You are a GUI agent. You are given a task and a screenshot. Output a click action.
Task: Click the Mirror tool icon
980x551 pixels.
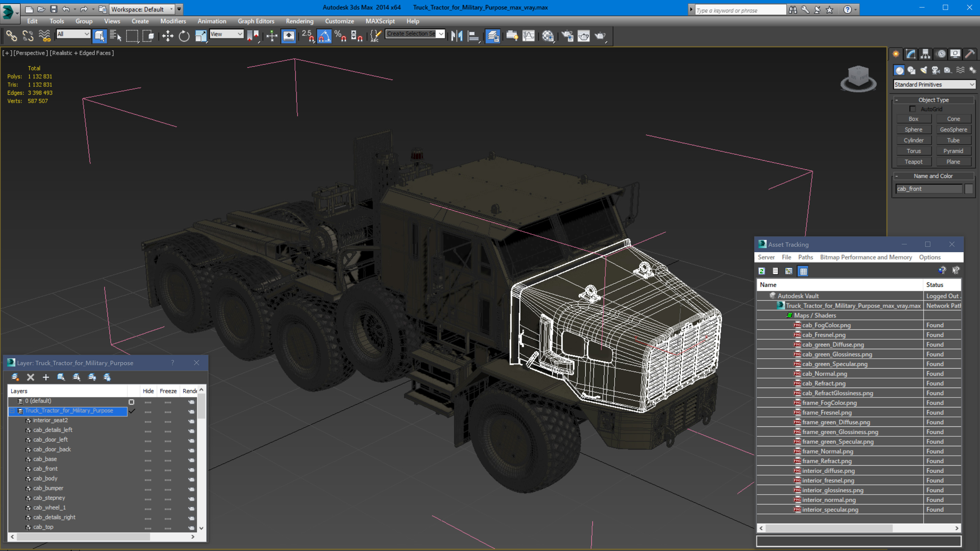(x=457, y=36)
